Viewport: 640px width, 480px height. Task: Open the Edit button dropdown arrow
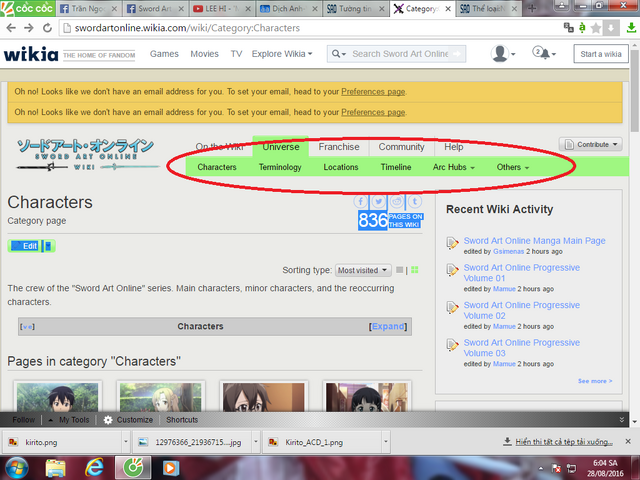click(49, 246)
